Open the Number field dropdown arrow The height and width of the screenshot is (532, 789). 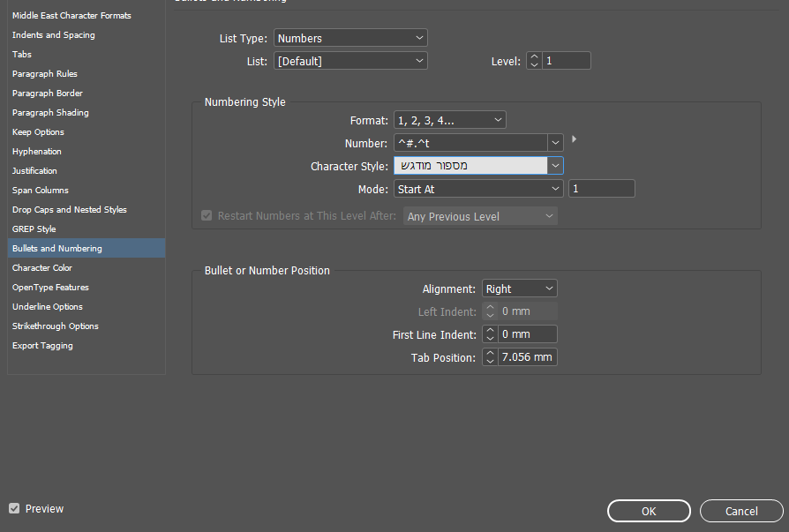(555, 143)
